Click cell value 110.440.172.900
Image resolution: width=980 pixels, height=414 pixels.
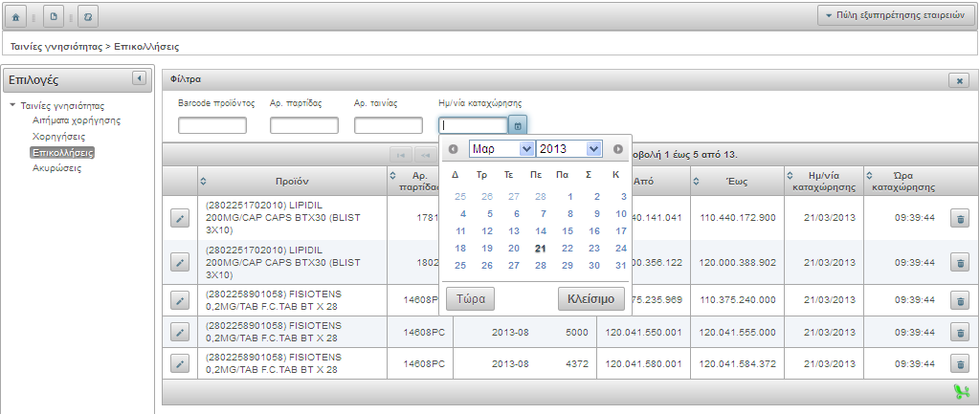(x=738, y=218)
